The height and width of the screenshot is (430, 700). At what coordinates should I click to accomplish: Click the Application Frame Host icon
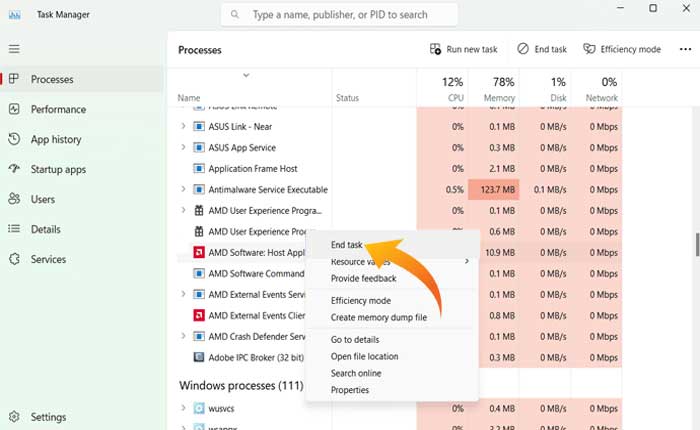coord(199,168)
